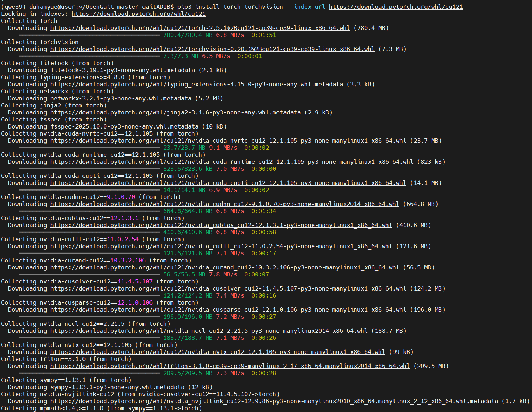Click the 209.5/209.5 MB triton progress text

click(188, 373)
